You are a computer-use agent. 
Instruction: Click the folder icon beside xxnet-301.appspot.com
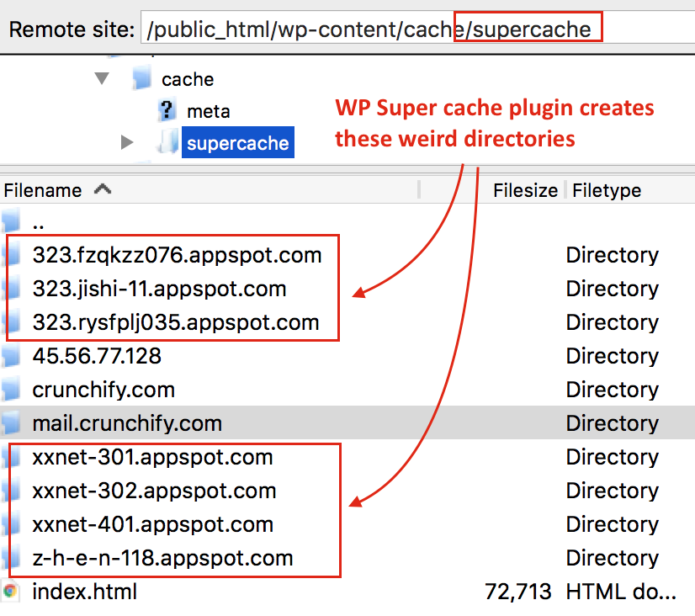[x=12, y=456]
